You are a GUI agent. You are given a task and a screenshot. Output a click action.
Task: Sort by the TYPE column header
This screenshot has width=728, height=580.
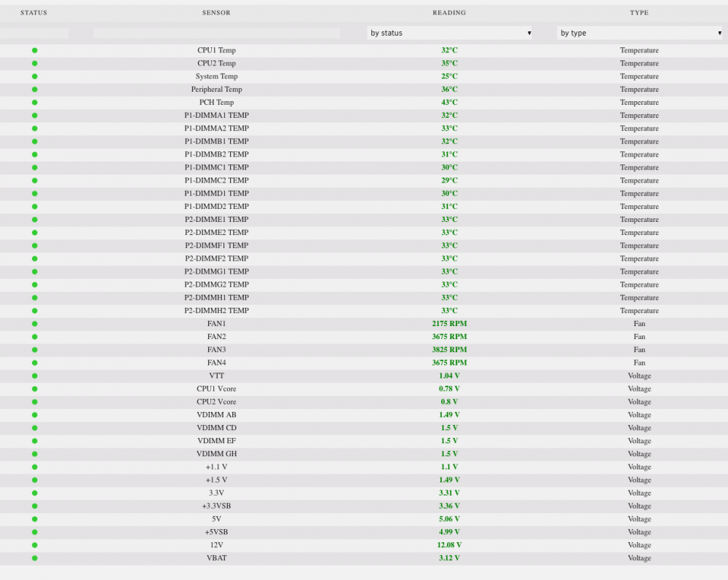[x=639, y=12]
